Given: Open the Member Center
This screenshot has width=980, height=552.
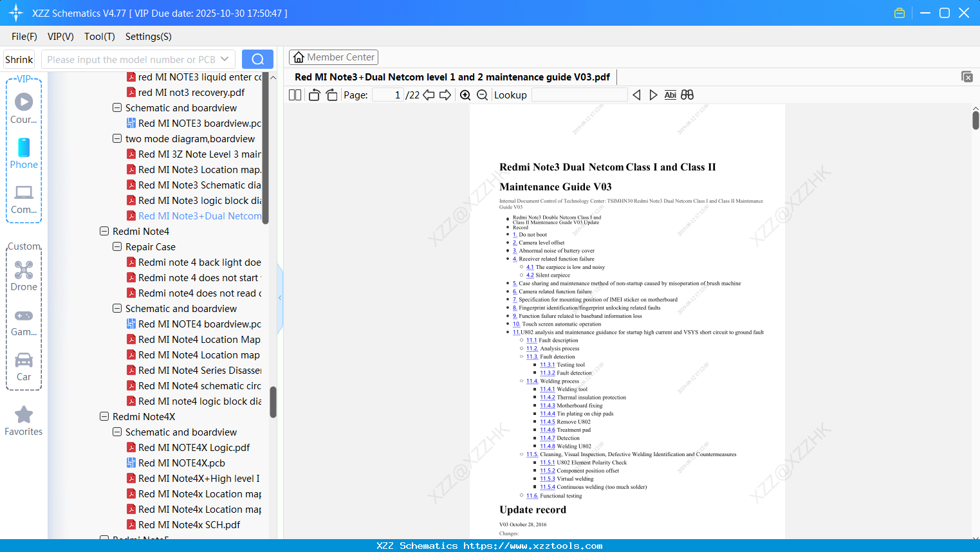Looking at the screenshot, I should point(333,57).
